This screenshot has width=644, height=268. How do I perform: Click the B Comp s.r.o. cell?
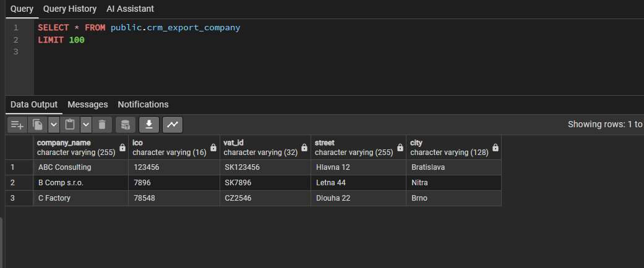click(80, 183)
